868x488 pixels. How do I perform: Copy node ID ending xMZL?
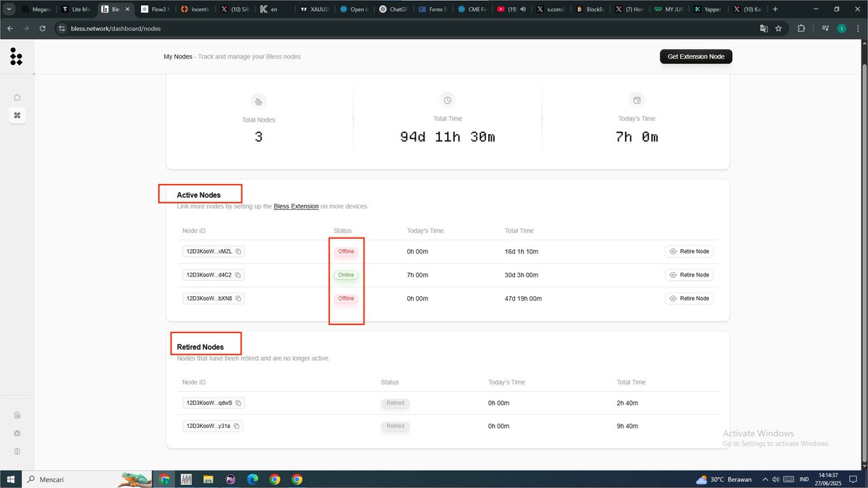tap(239, 252)
